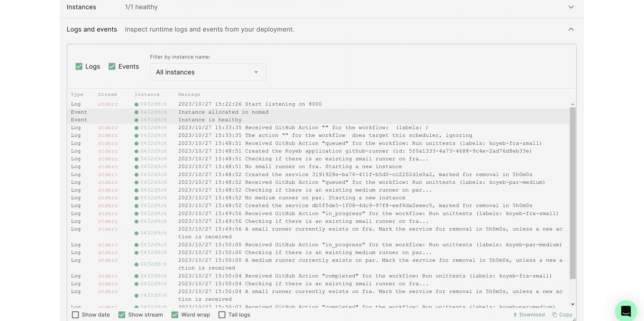Expand the Instances section chevron
Viewport: 644px width, 321px height.
pos(571,7)
